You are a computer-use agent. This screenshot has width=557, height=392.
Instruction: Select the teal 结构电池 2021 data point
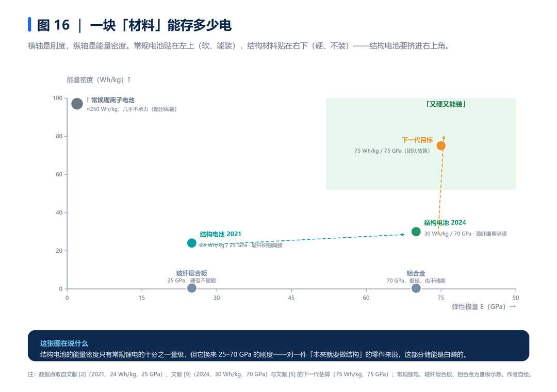192,243
